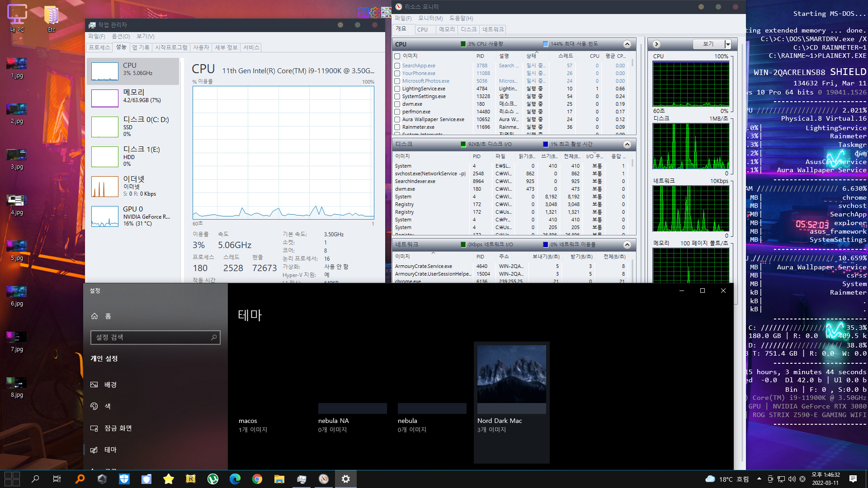Check the SystemSettings.exe checkbox

[x=397, y=96]
